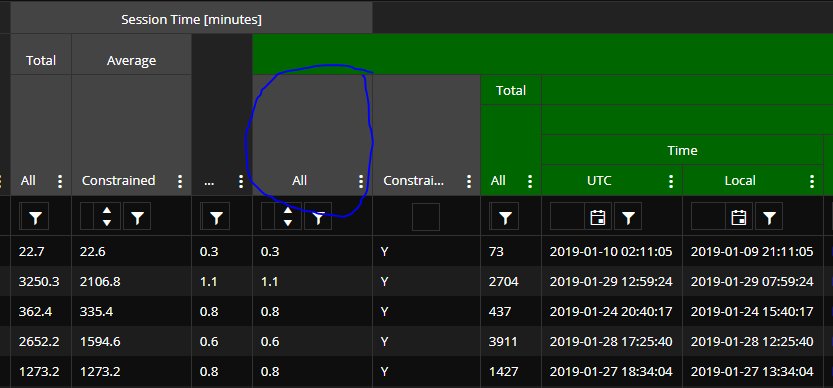Click the filter funnel in UTC column
The height and width of the screenshot is (388, 833).
[x=628, y=217]
